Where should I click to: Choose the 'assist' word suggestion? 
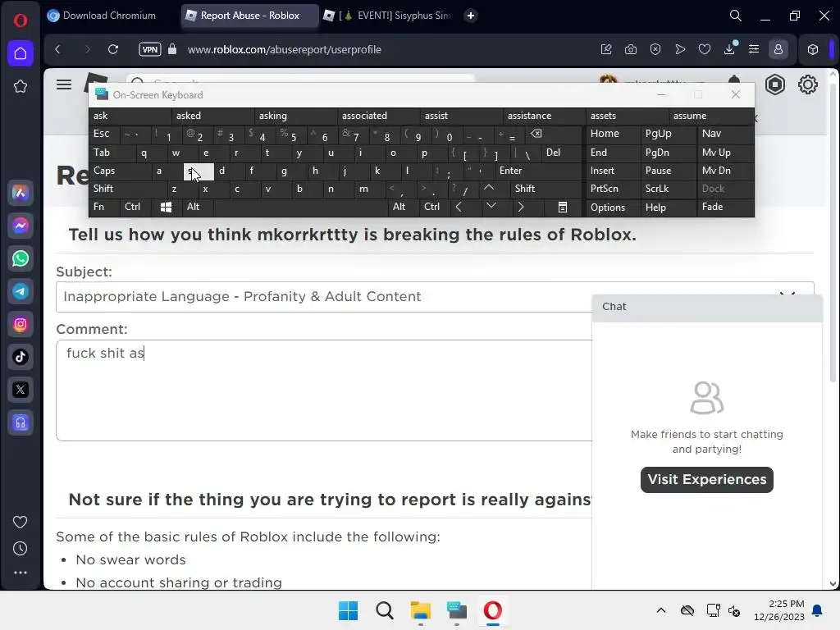coord(461,116)
